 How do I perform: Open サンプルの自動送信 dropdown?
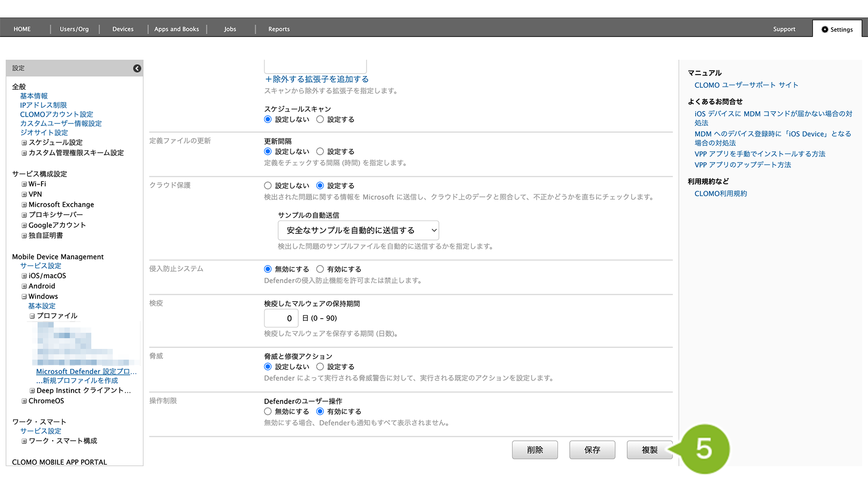[x=358, y=230]
